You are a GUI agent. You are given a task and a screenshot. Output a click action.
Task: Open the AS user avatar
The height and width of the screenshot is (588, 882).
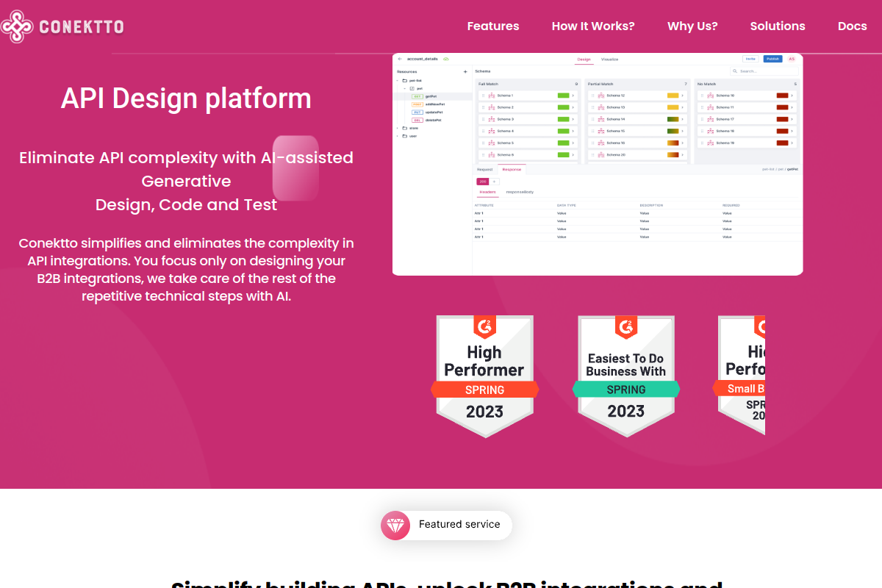[792, 59]
